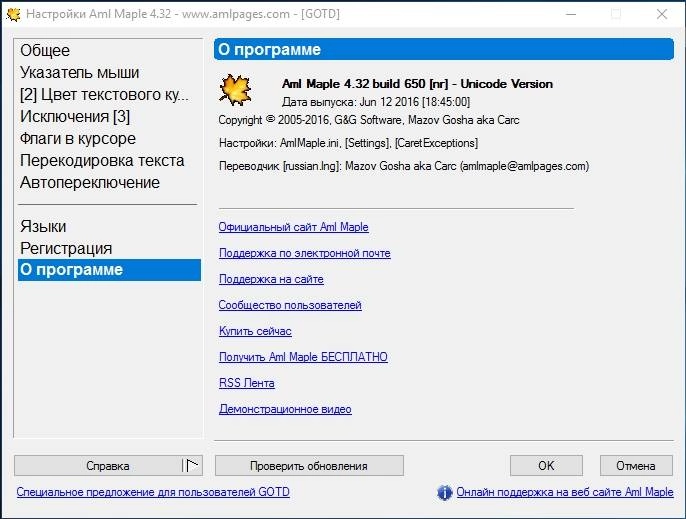Click the maple leaf logo in About panel
The width and height of the screenshot is (686, 519).
tap(235, 90)
